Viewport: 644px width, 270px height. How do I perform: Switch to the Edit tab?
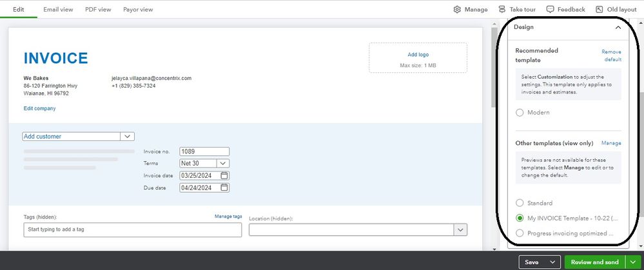click(x=19, y=9)
